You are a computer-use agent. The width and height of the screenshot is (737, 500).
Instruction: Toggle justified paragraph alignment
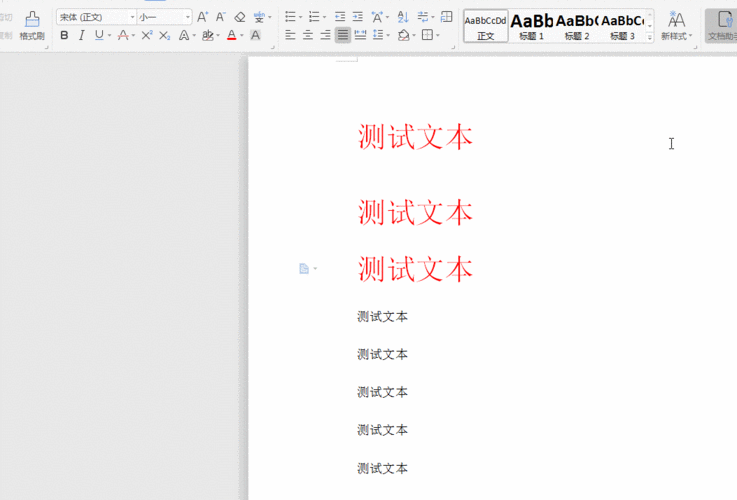[x=343, y=35]
